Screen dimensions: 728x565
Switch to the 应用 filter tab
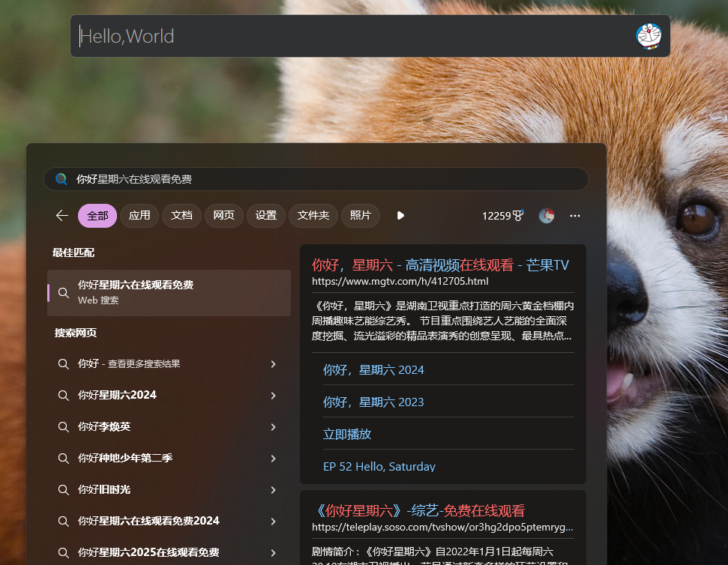coord(139,216)
